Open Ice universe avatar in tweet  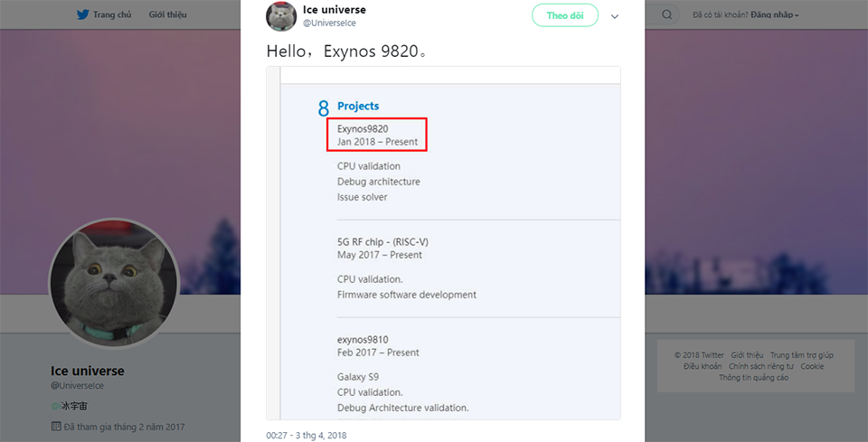click(281, 16)
